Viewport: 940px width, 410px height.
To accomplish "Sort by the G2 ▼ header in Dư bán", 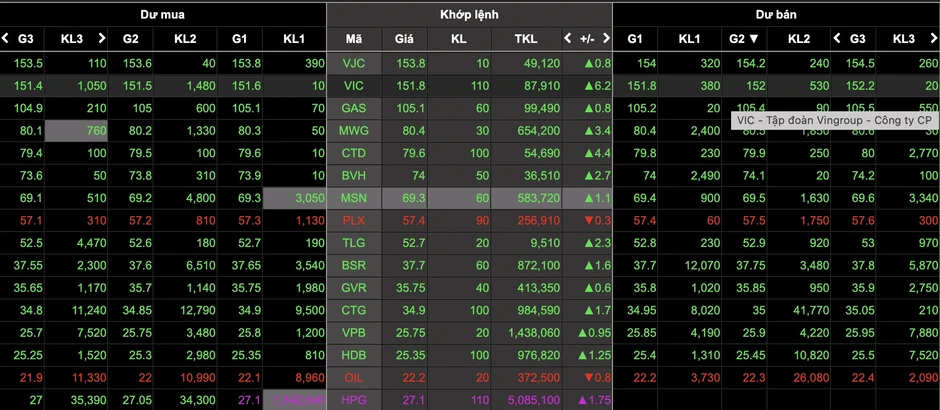I will coord(744,39).
